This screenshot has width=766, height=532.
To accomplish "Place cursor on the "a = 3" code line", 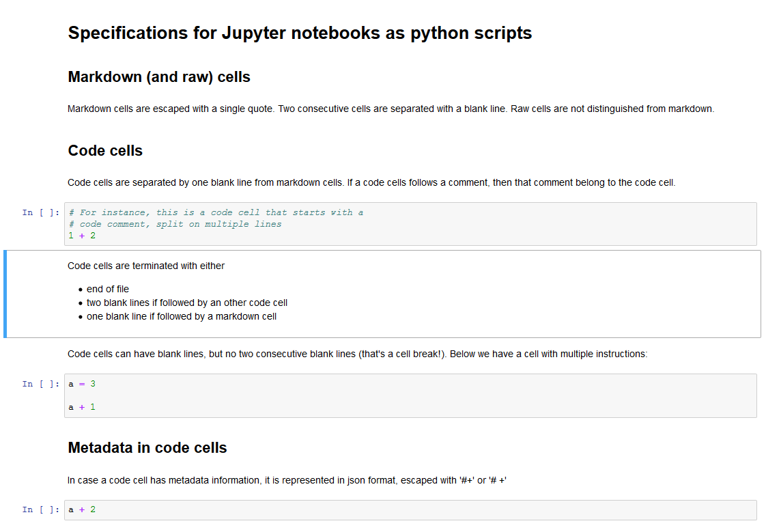I will click(x=83, y=384).
